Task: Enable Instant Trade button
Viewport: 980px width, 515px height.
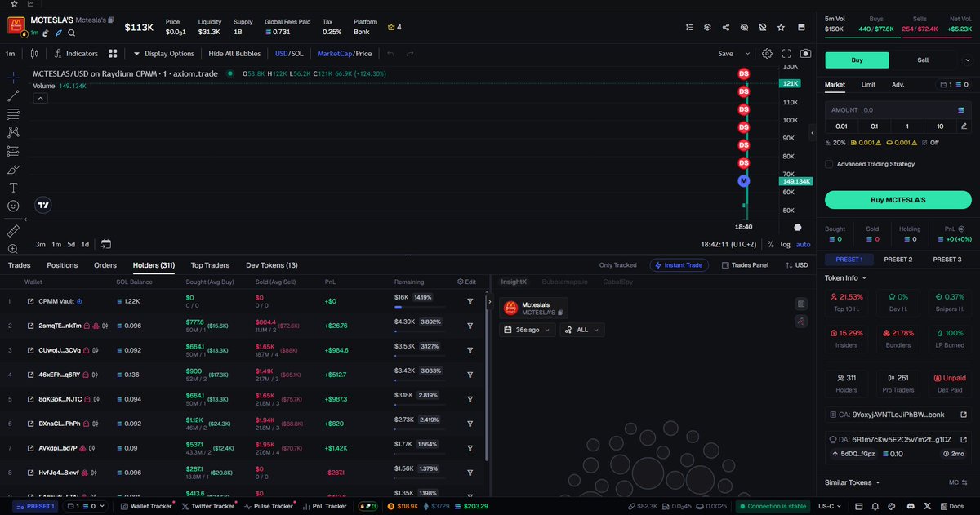Action: 679,265
